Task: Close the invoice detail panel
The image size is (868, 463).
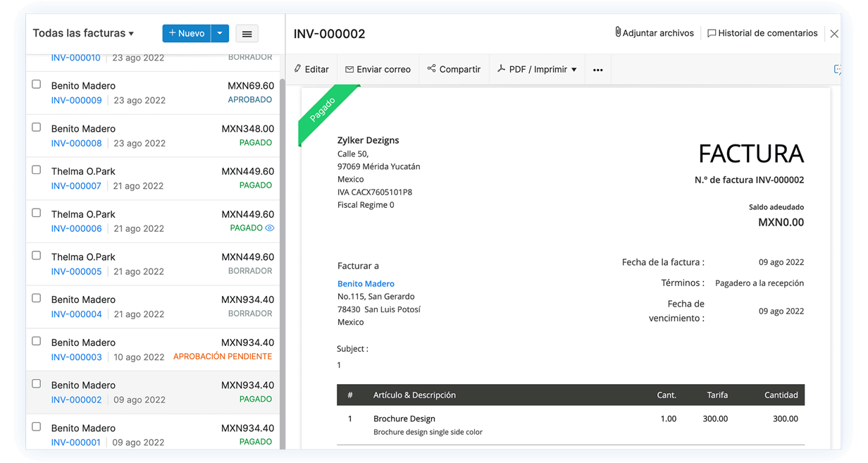Action: click(834, 34)
